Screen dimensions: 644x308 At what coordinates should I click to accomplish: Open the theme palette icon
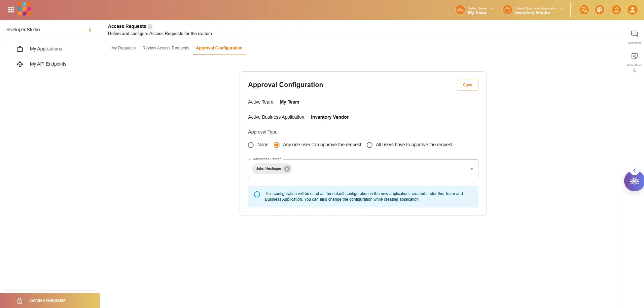[600, 10]
